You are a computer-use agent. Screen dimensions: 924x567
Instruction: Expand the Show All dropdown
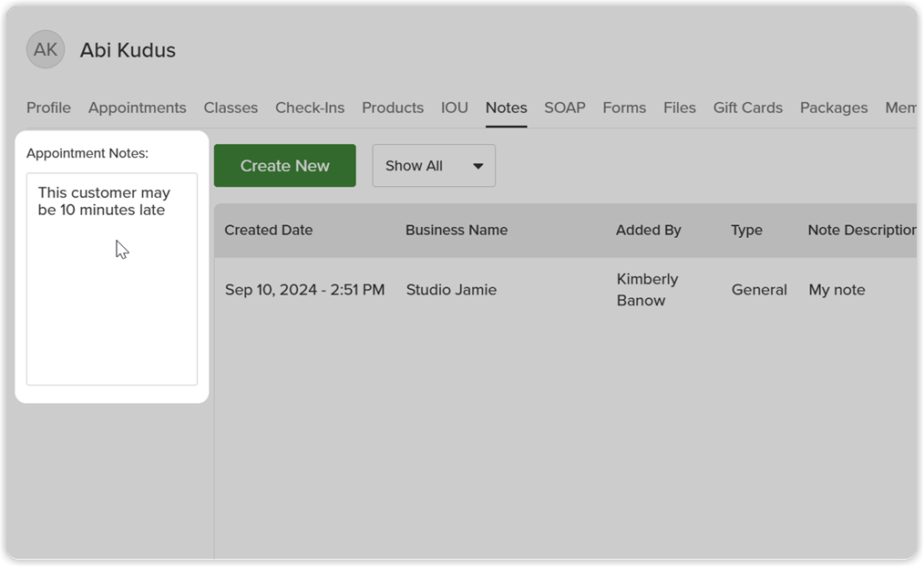pyautogui.click(x=434, y=166)
